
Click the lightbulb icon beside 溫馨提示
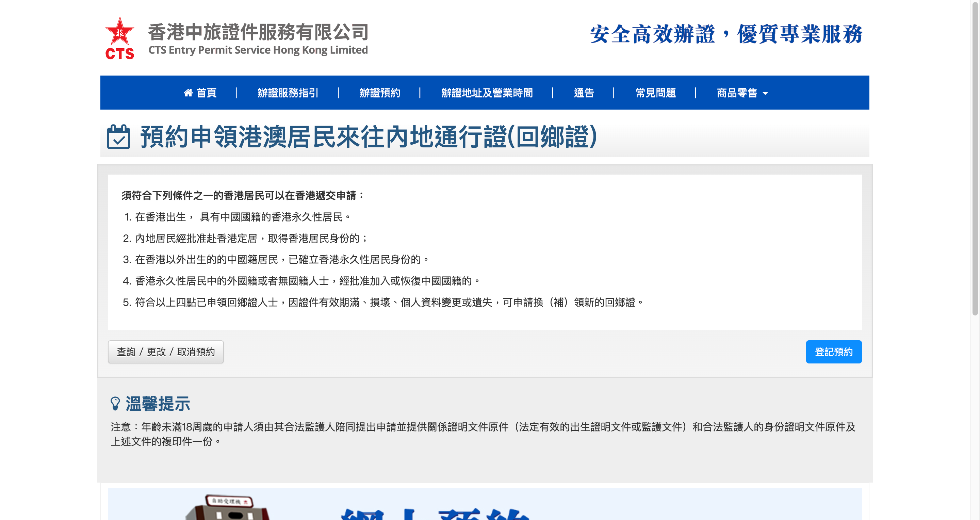point(115,403)
